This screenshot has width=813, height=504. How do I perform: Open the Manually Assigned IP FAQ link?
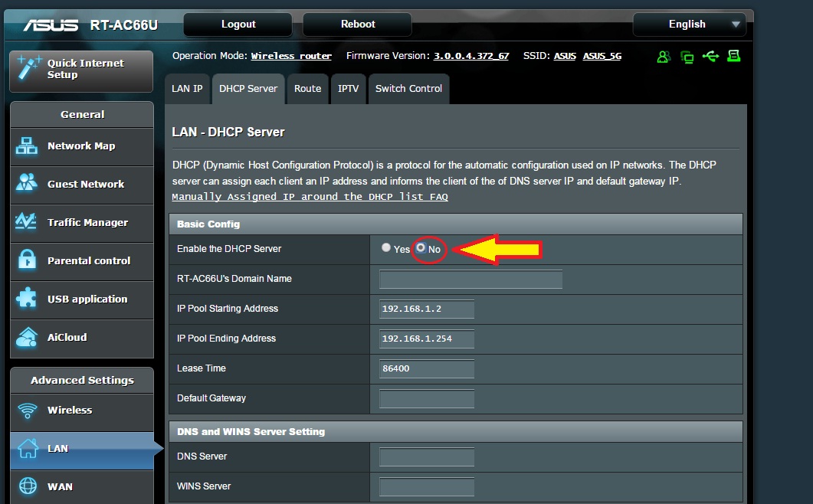pyautogui.click(x=310, y=197)
